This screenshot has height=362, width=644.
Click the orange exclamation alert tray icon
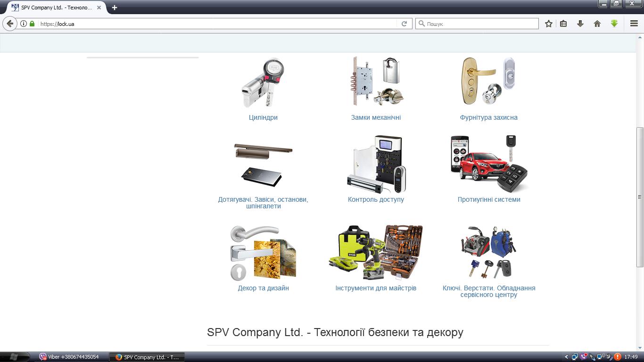pos(617,357)
